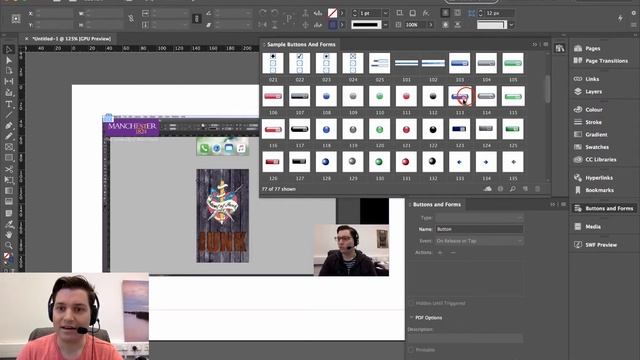640x360 pixels.
Task: Click the stroke colour swatch in control bar
Action: coord(333,24)
